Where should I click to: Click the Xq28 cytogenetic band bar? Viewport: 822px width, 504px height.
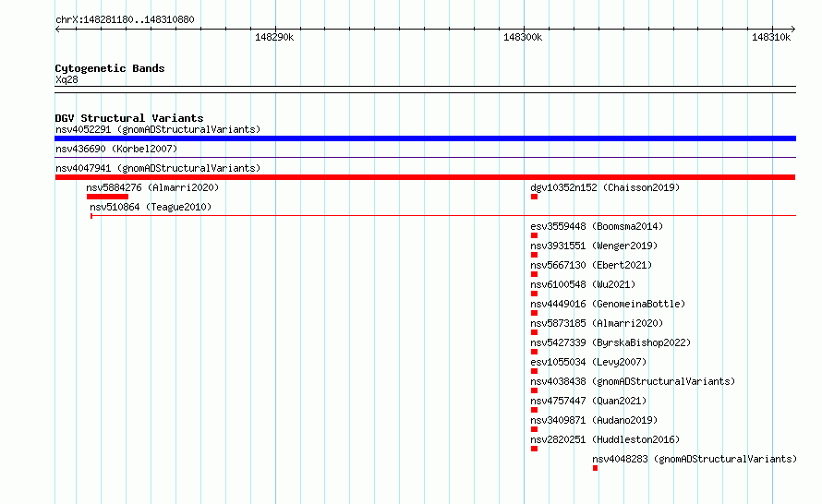click(425, 90)
